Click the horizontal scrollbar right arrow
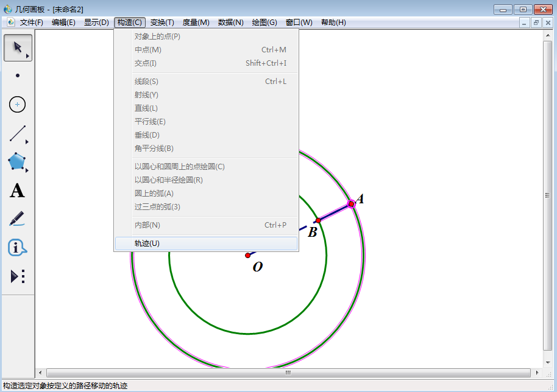The image size is (557, 392). tap(537, 373)
